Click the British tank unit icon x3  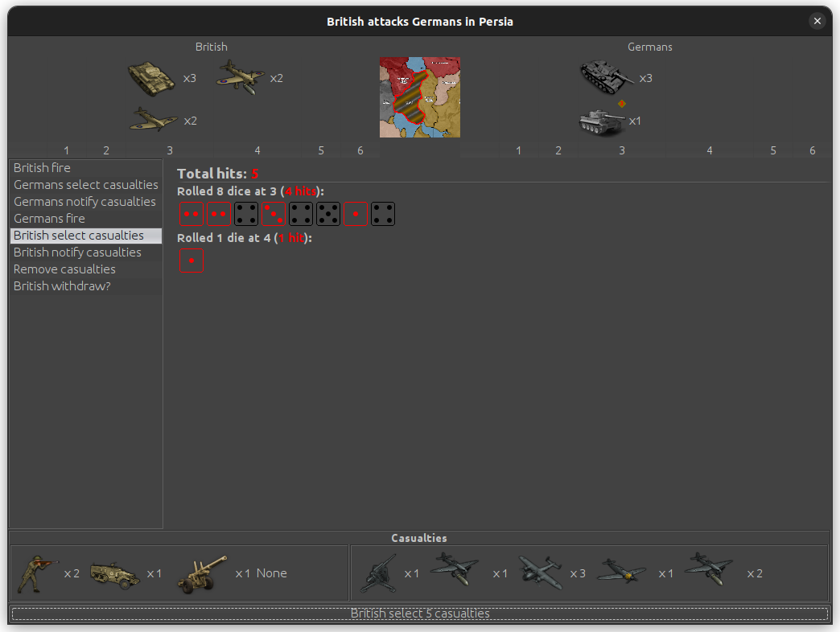[151, 79]
